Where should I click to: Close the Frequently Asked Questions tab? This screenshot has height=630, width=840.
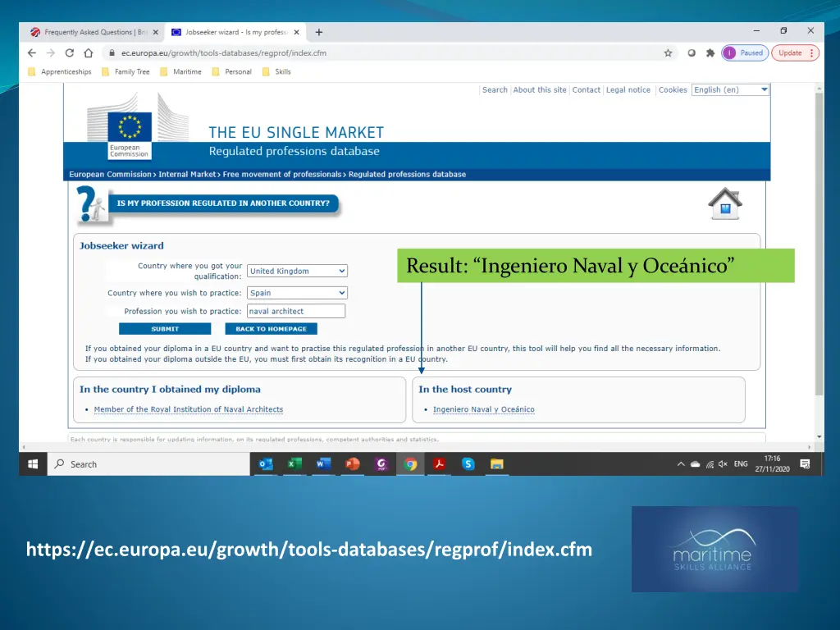coord(156,32)
